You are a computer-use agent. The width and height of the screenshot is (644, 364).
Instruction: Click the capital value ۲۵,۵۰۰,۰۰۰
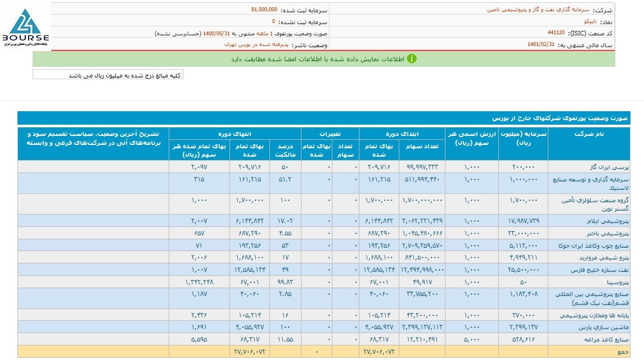523,270
